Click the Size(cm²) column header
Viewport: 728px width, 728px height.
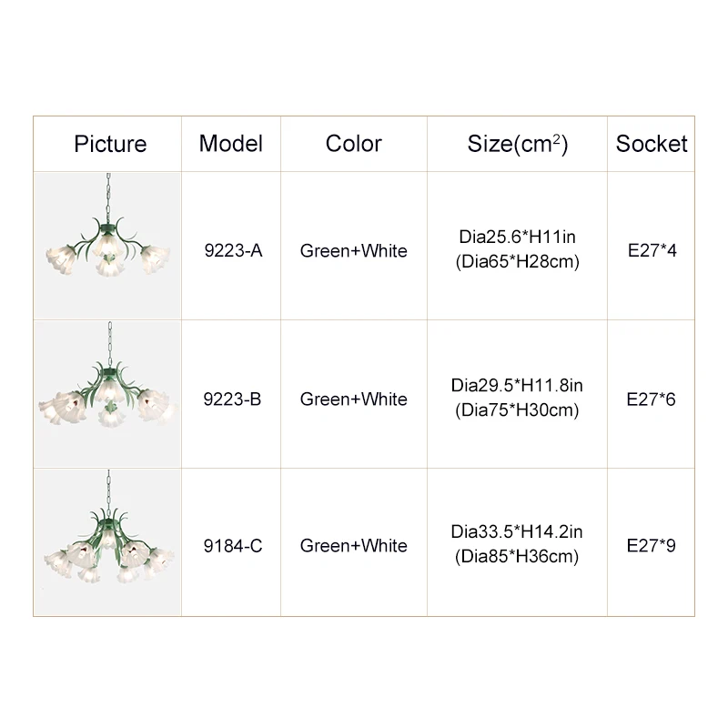click(518, 144)
